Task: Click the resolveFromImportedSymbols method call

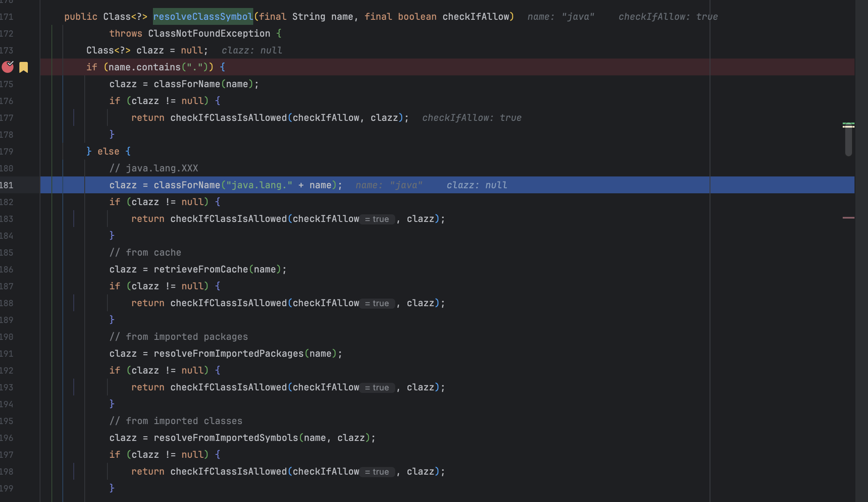Action: tap(226, 438)
